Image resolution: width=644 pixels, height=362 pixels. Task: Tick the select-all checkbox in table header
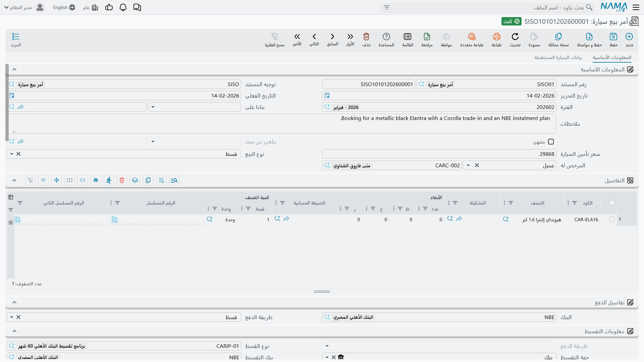point(612,203)
